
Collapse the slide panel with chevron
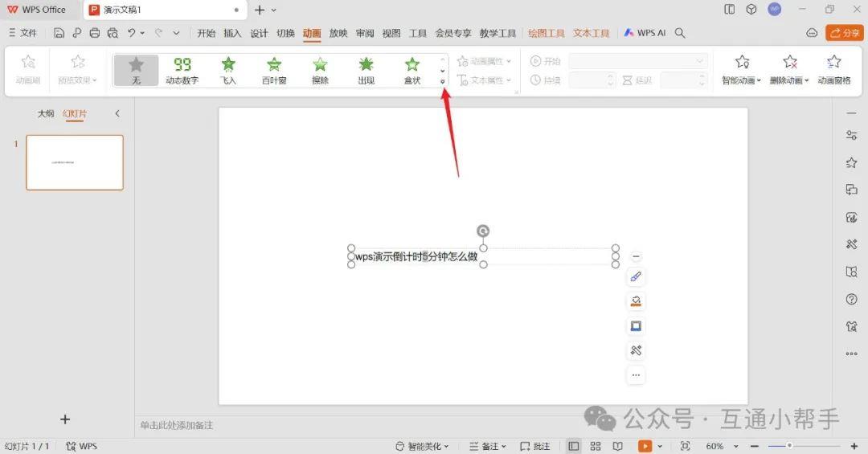[117, 113]
